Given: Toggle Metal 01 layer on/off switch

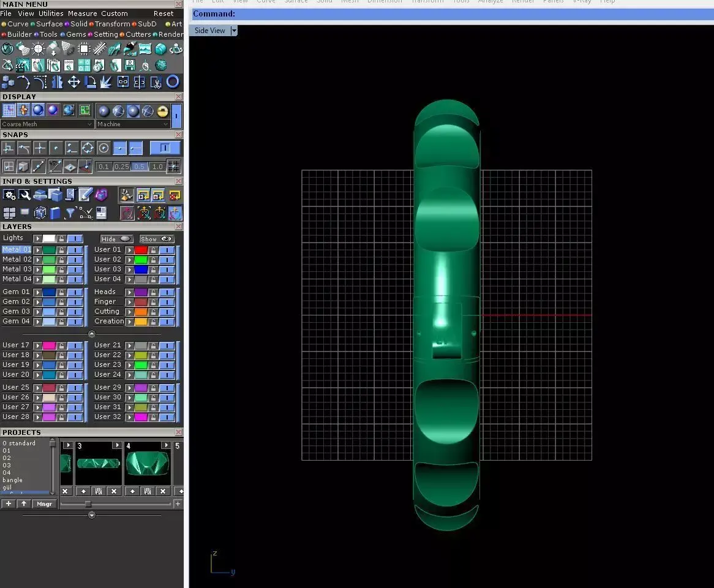Looking at the screenshot, I should click(75, 250).
